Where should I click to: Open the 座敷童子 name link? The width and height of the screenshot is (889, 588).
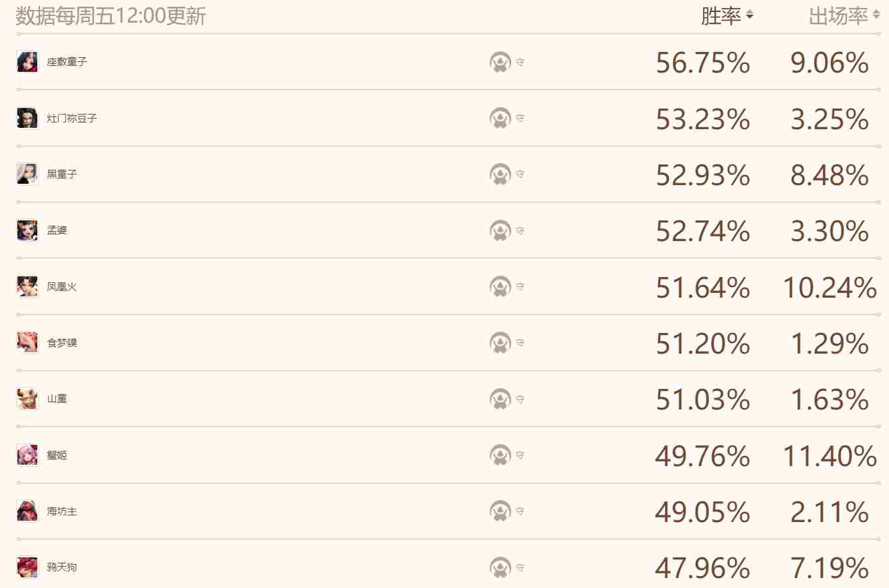[x=67, y=62]
